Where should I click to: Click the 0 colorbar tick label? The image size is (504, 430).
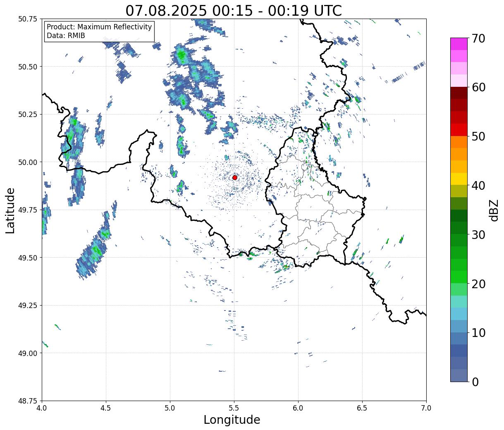click(475, 382)
